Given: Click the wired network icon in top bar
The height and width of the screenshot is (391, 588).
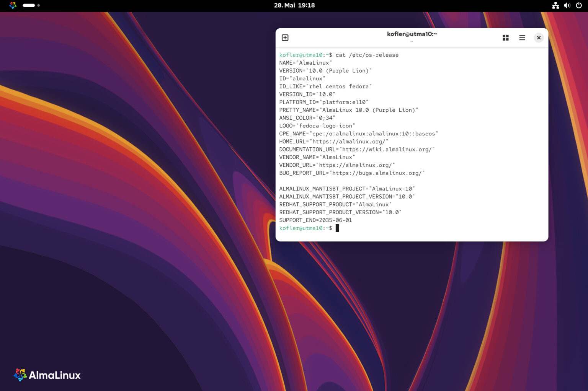Looking at the screenshot, I should (x=555, y=5).
